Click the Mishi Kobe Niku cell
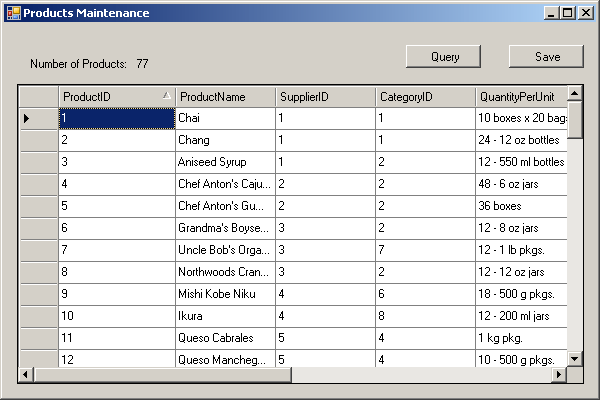The image size is (600, 400). (x=225, y=294)
